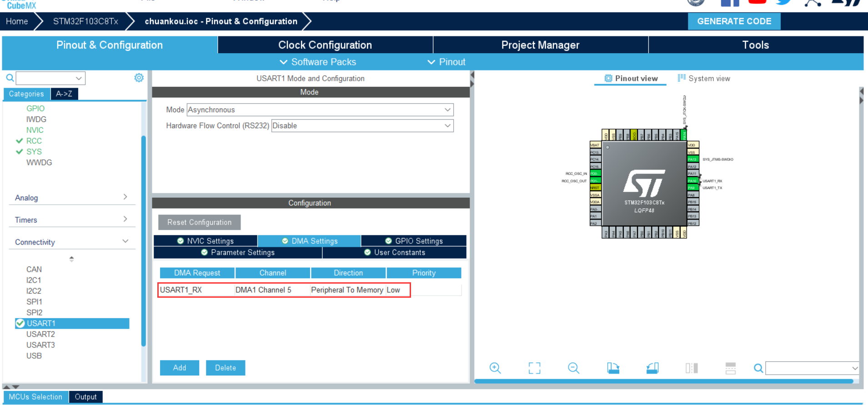Select USB in Connectivity list
Image resolution: width=868 pixels, height=405 pixels.
pos(34,356)
